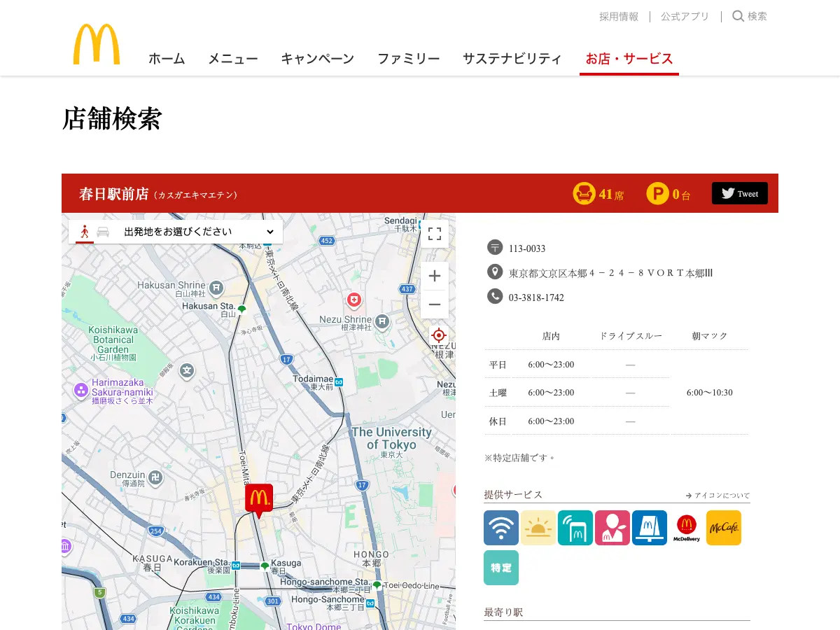Click the Nezu Shrine marker on map
840x630 pixels.
381,321
